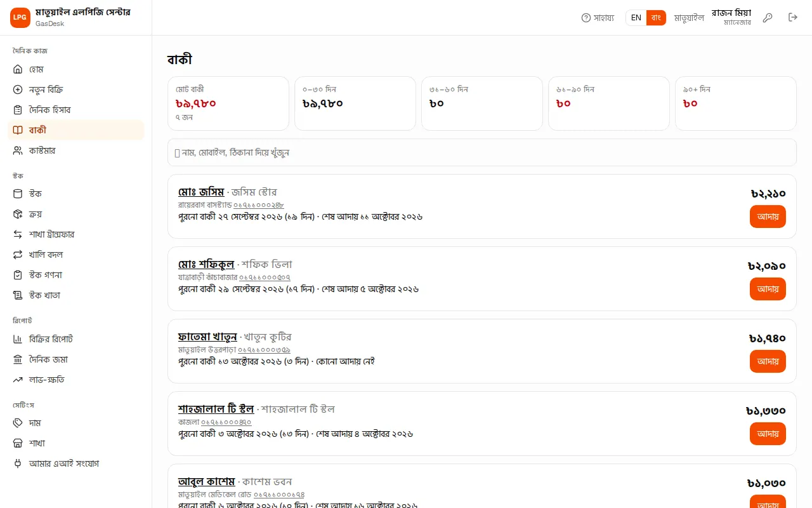This screenshot has height=508, width=812.
Task: Click আদায় button for শাহজালাল টি স্টল
Action: pos(768,434)
